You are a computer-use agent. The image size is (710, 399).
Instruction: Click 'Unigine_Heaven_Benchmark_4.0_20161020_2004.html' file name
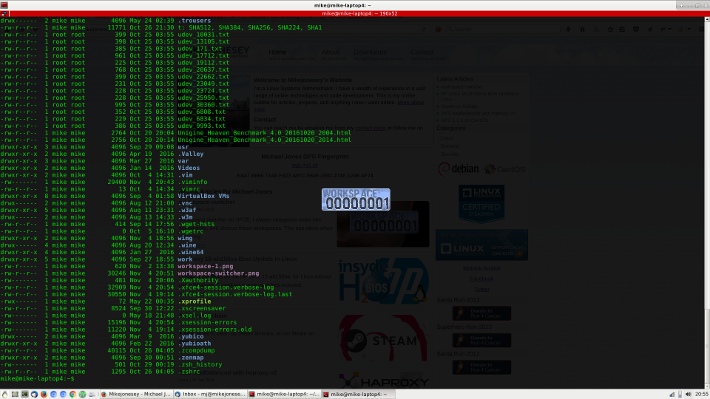click(264, 133)
